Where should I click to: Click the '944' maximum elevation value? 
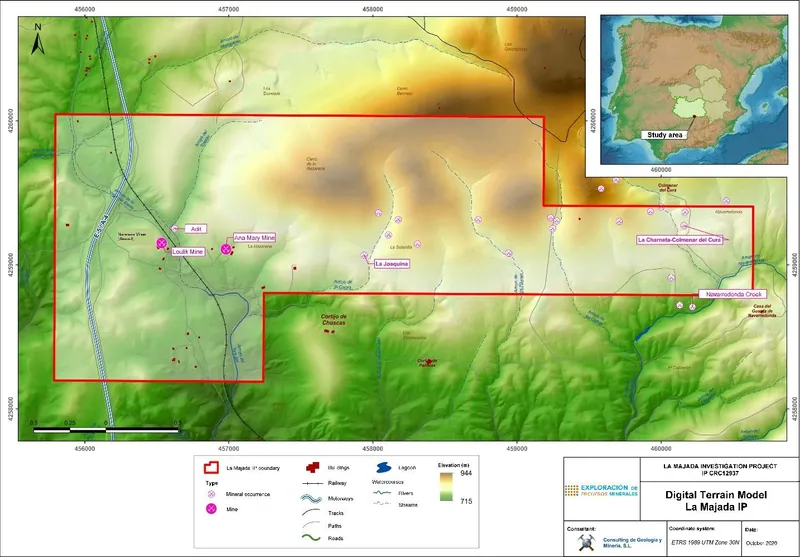point(466,473)
